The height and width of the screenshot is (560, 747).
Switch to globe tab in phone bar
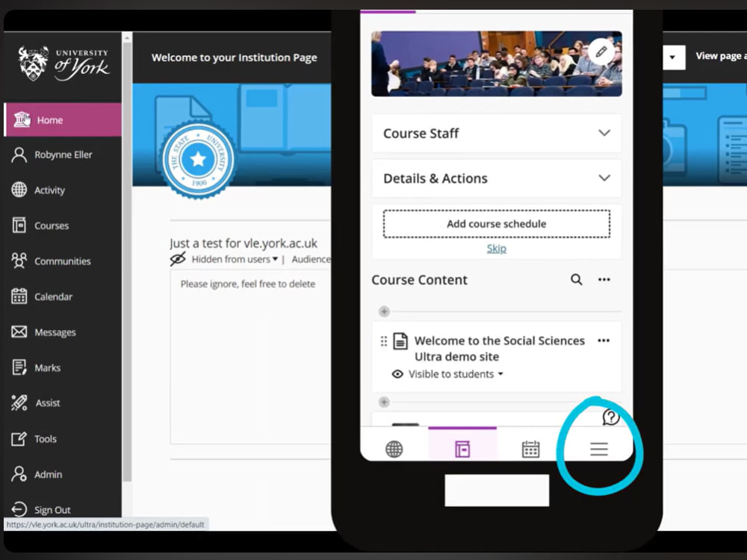(x=394, y=449)
